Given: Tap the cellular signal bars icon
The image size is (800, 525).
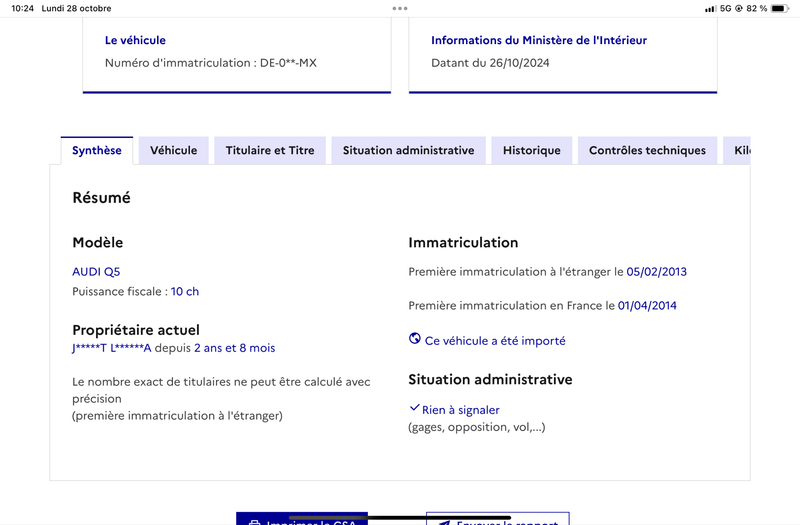Looking at the screenshot, I should tap(710, 9).
